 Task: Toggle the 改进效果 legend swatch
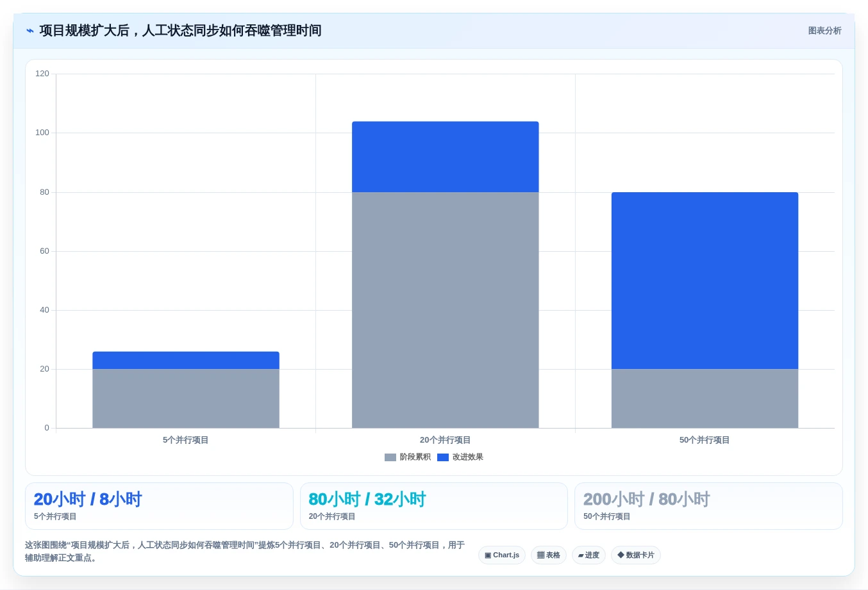pyautogui.click(x=443, y=457)
